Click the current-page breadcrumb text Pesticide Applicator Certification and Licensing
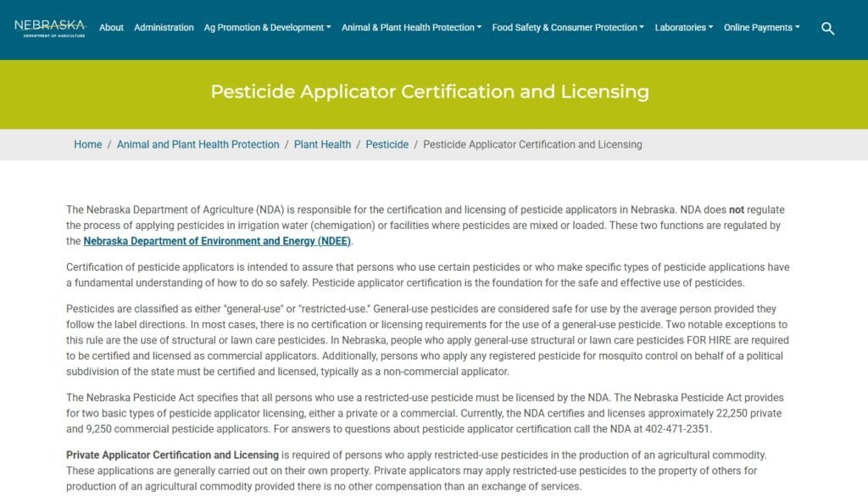The image size is (868, 503). click(532, 144)
